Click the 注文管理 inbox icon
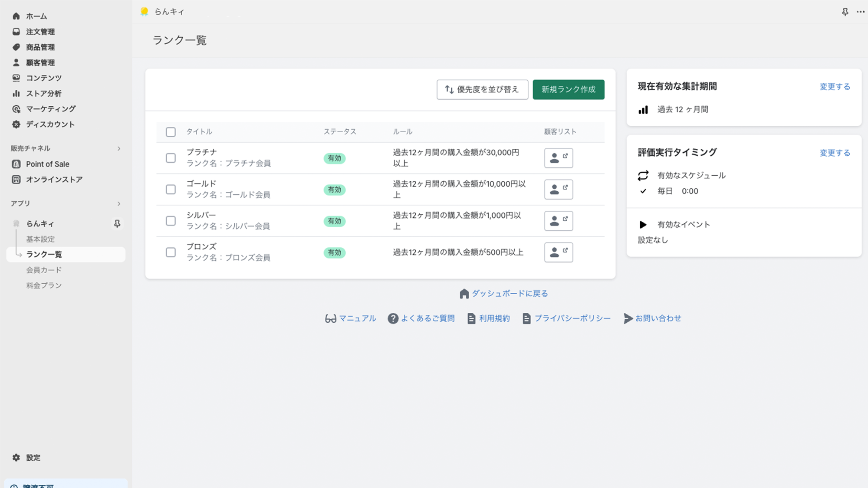Viewport: 868px width, 488px height. 16,32
